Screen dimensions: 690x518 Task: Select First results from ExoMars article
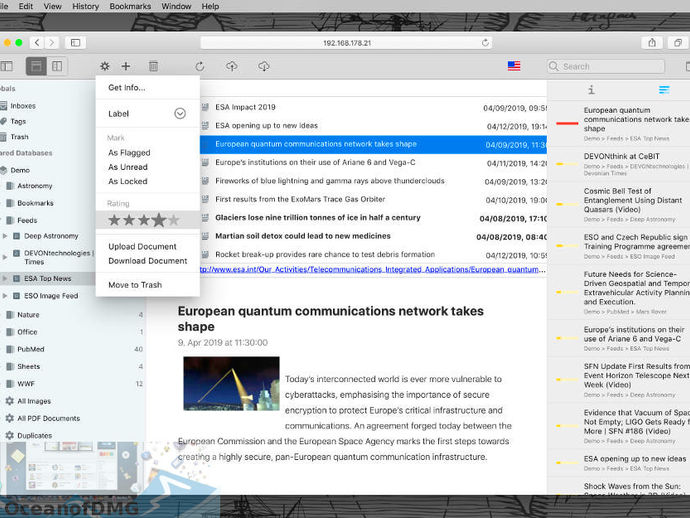[373, 199]
